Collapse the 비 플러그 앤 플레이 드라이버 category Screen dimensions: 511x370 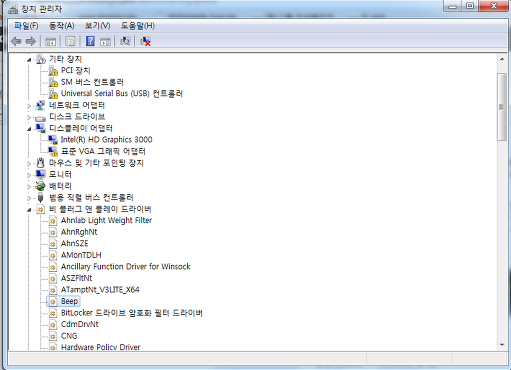(29, 210)
